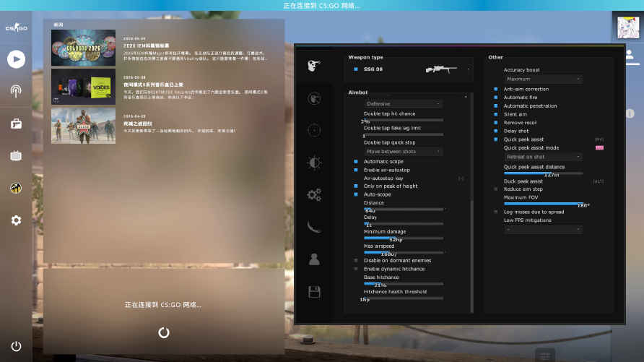This screenshot has width=644, height=362.
Task: Adjust the Double tap fake lag limit slider
Action: [x=404, y=134]
